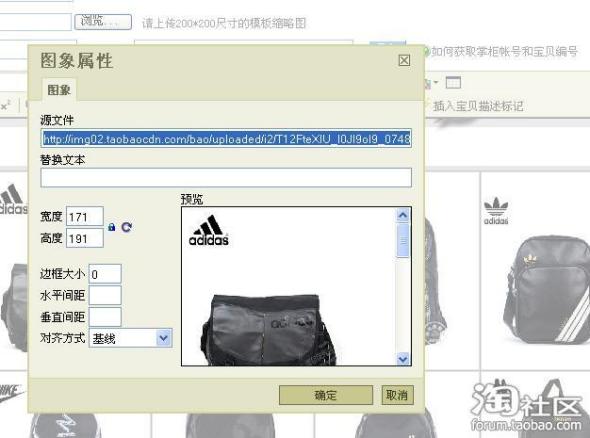This screenshot has height=438, width=590.
Task: Select the 图象 tab
Action: click(59, 90)
